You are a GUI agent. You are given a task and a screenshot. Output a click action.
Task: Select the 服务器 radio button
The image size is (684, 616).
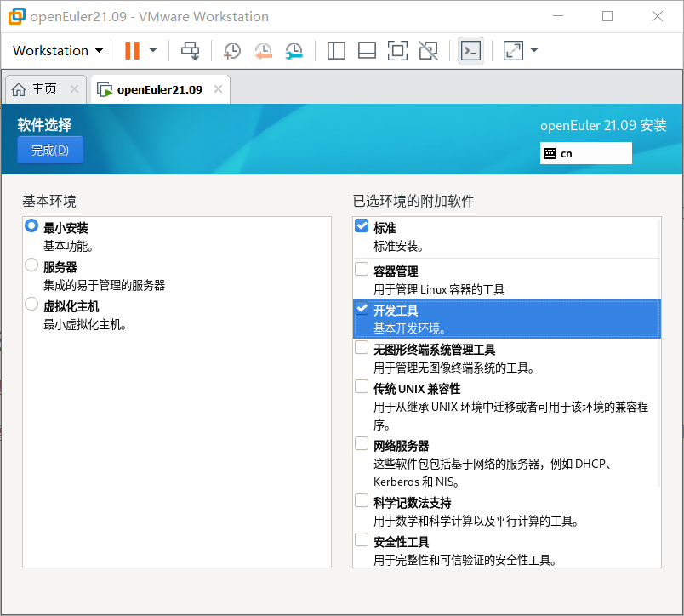pos(31,265)
